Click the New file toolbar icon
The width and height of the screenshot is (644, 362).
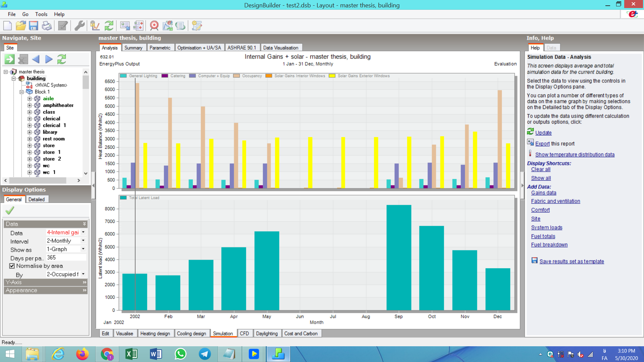[7, 25]
